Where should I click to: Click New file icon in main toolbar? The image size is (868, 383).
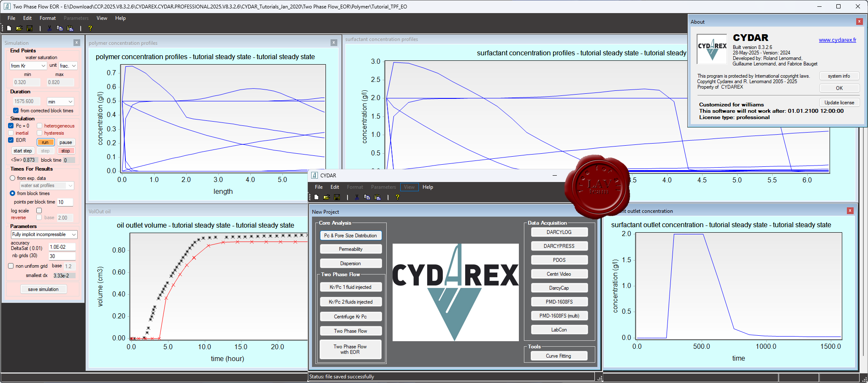9,28
